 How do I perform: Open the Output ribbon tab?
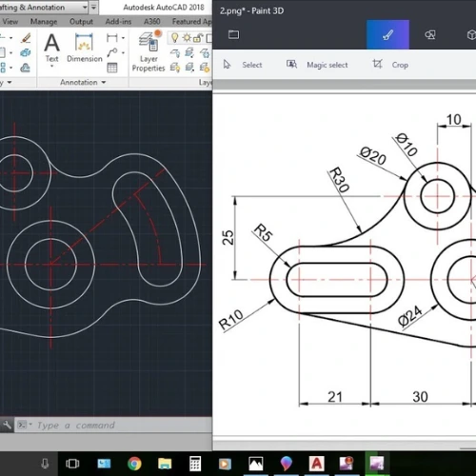click(x=81, y=22)
